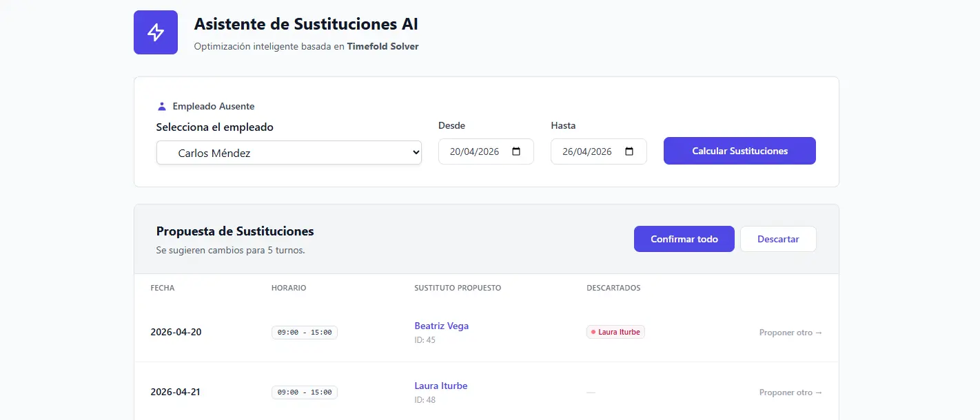
Task: Click the Timefold Solver bold text
Action: tap(382, 47)
